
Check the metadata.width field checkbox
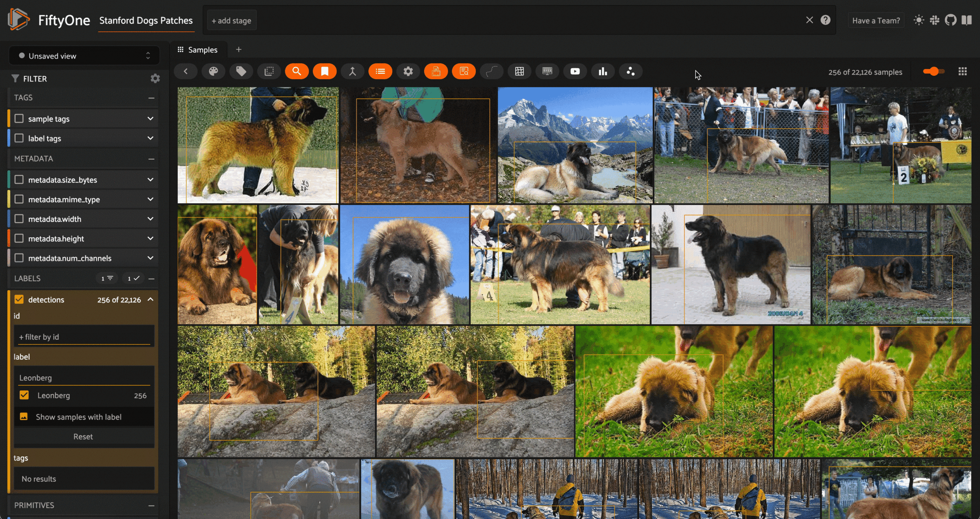[19, 219]
